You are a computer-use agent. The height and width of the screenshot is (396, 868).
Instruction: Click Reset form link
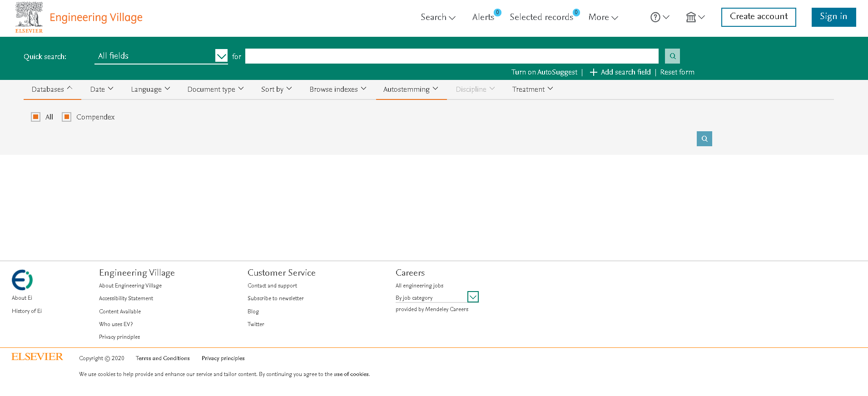677,72
